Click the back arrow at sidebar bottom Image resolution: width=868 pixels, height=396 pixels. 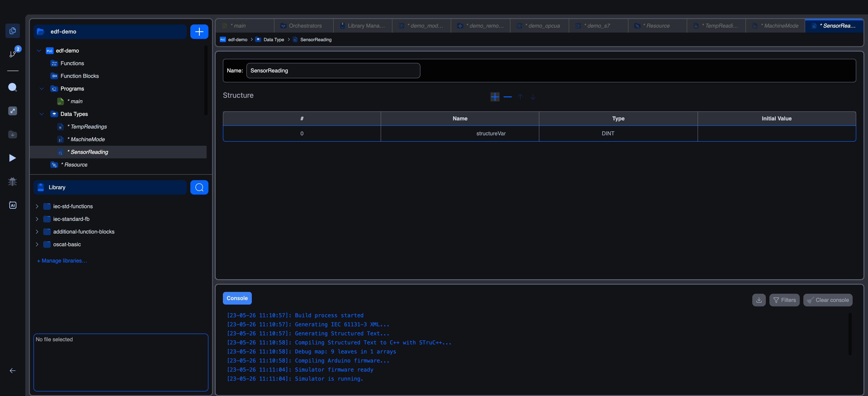coord(12,371)
